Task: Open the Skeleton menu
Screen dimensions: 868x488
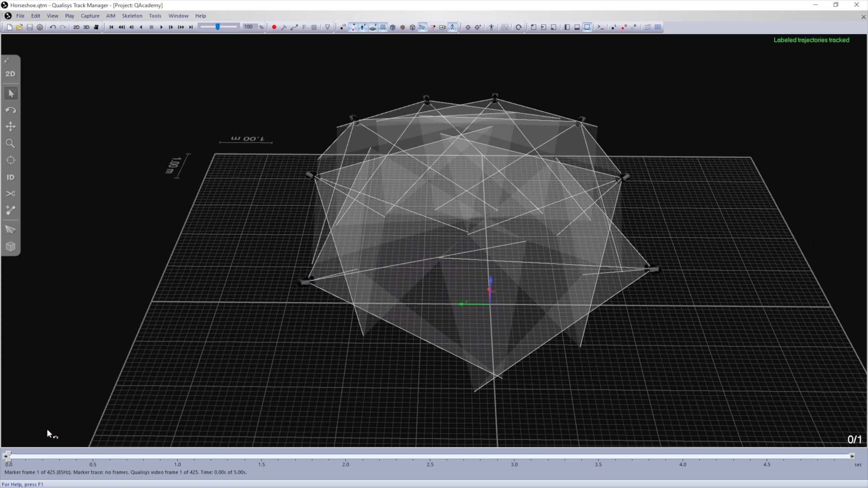Action: pyautogui.click(x=132, y=16)
